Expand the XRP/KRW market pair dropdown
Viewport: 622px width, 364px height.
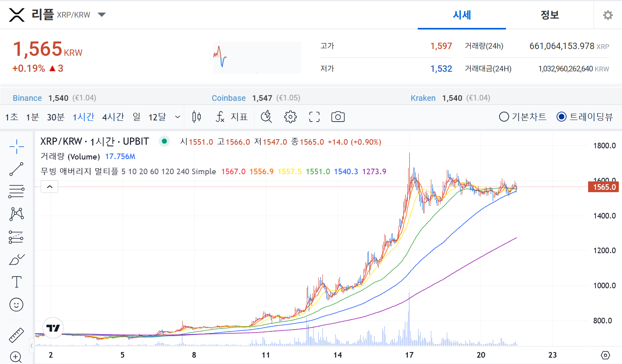pyautogui.click(x=102, y=15)
